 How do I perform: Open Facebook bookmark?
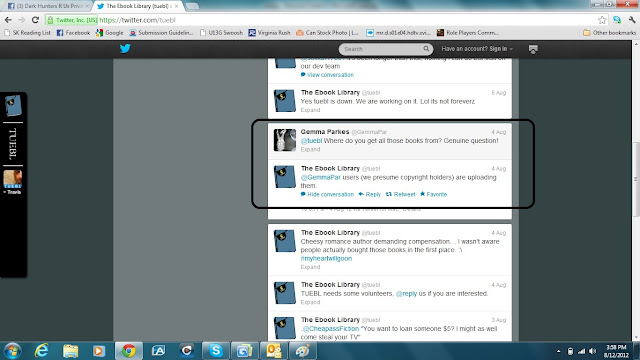(73, 33)
